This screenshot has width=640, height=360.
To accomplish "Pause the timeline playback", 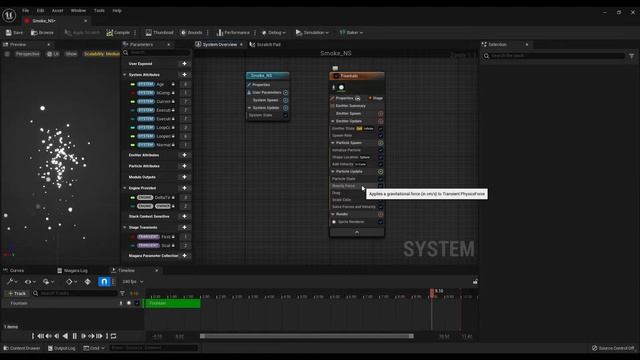I will tap(74, 336).
